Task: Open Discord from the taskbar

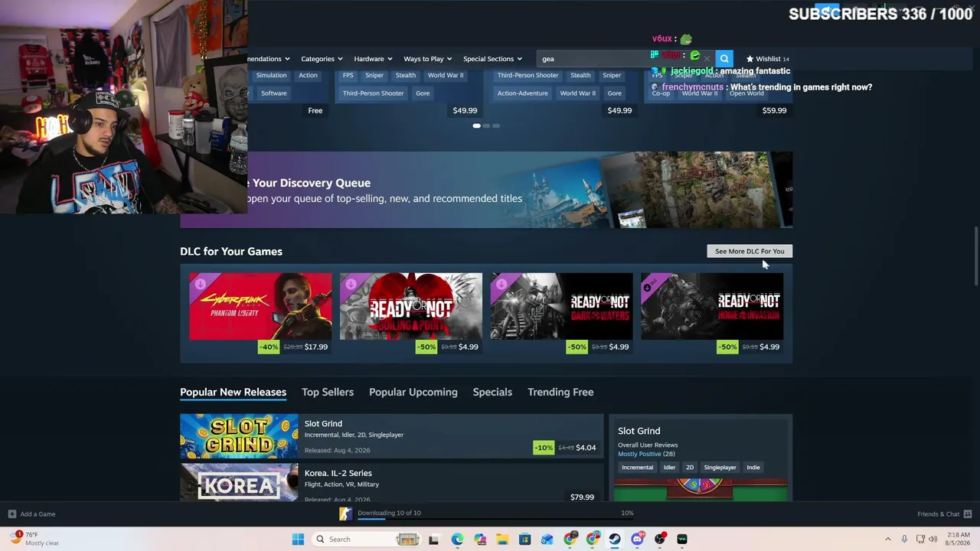Action: pyautogui.click(x=638, y=540)
